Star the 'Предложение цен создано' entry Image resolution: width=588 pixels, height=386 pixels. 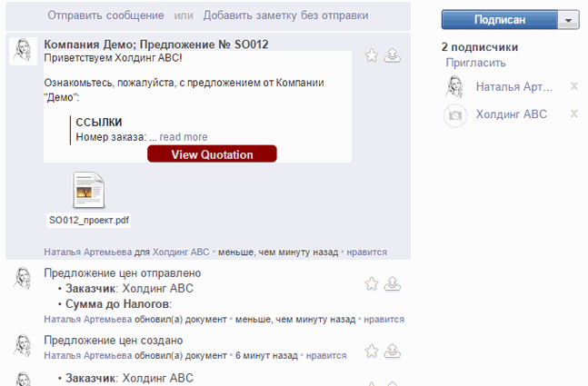pyautogui.click(x=372, y=351)
